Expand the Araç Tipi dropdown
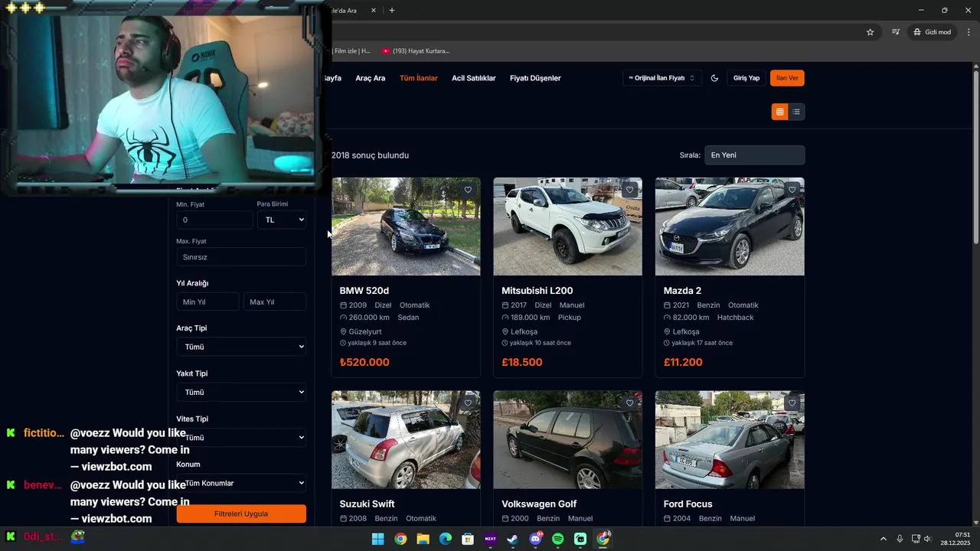Image resolution: width=980 pixels, height=551 pixels. pos(241,347)
